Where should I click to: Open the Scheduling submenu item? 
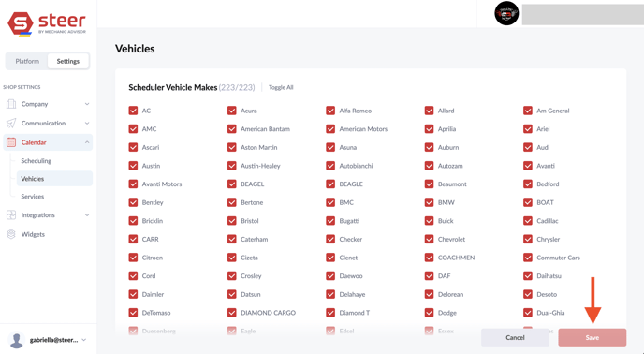tap(37, 161)
